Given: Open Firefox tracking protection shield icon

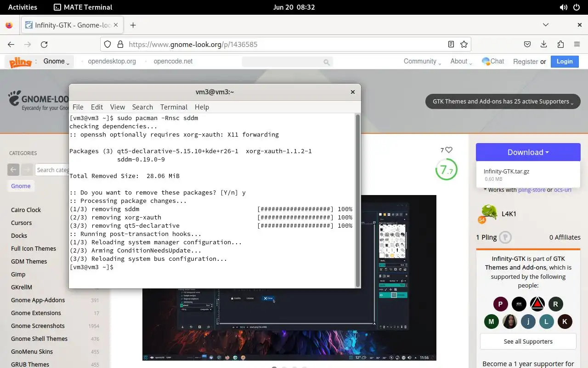Looking at the screenshot, I should [107, 45].
